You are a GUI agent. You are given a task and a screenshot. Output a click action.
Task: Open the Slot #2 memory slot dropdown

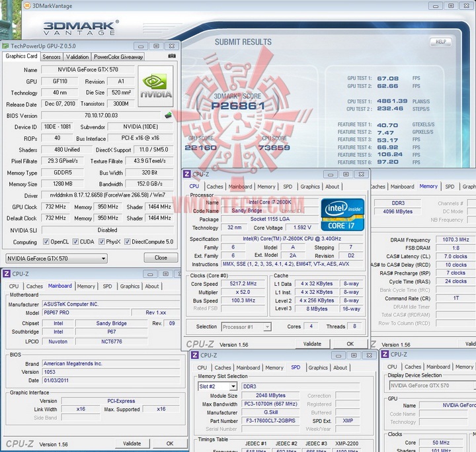pos(217,386)
